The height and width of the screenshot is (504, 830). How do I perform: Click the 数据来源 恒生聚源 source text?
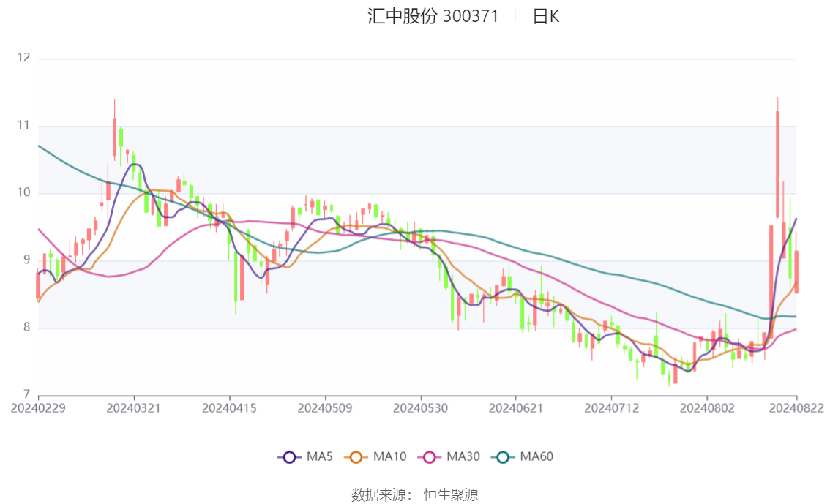click(414, 495)
